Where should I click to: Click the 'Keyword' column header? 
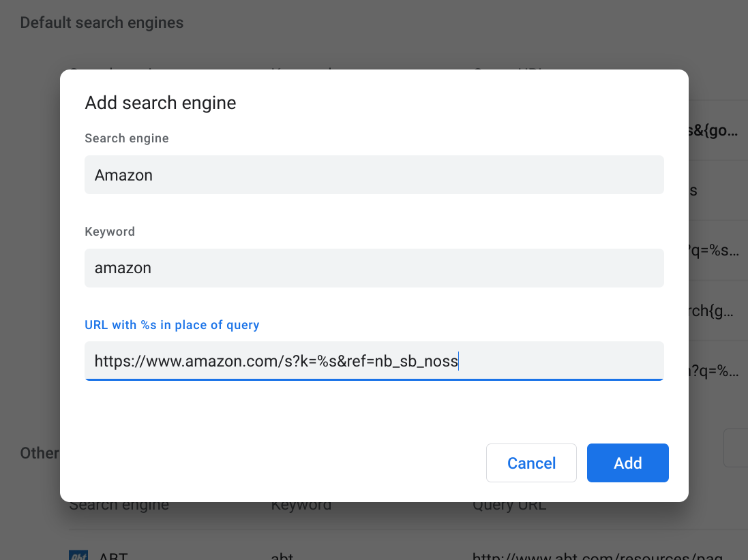[x=301, y=504]
